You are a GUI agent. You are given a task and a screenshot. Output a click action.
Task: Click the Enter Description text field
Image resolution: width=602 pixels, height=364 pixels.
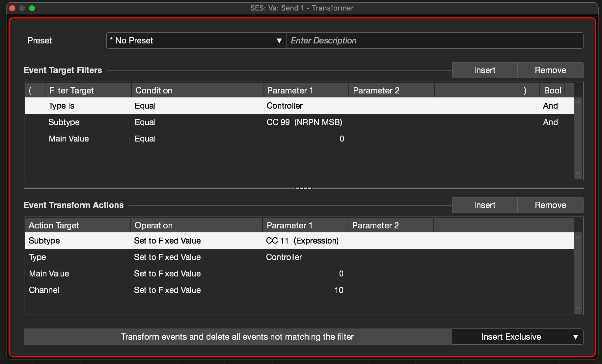pyautogui.click(x=435, y=40)
